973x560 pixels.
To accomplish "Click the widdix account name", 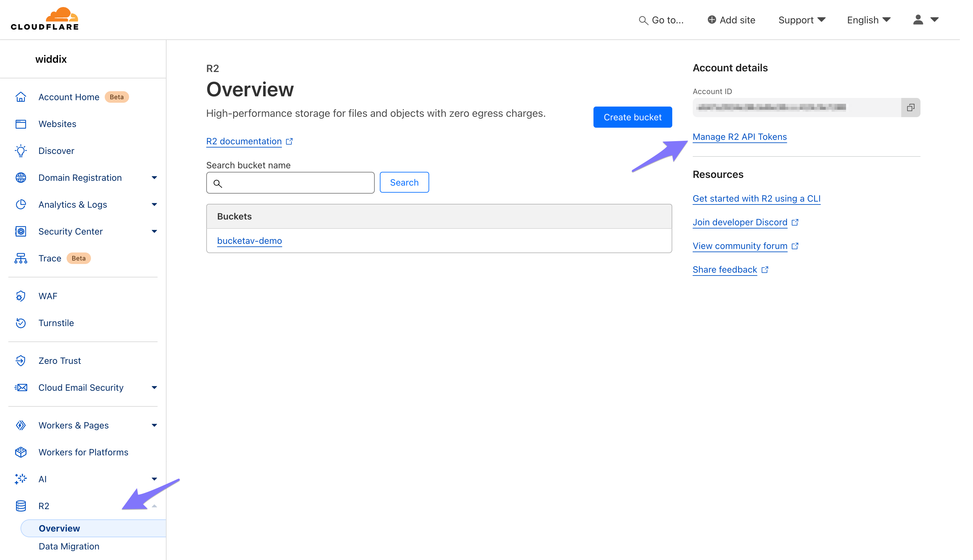I will [51, 59].
